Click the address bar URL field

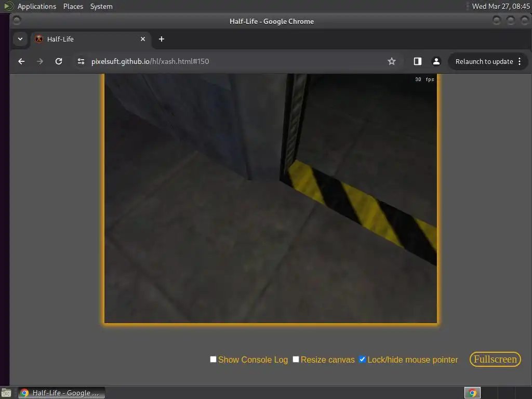[x=234, y=61]
